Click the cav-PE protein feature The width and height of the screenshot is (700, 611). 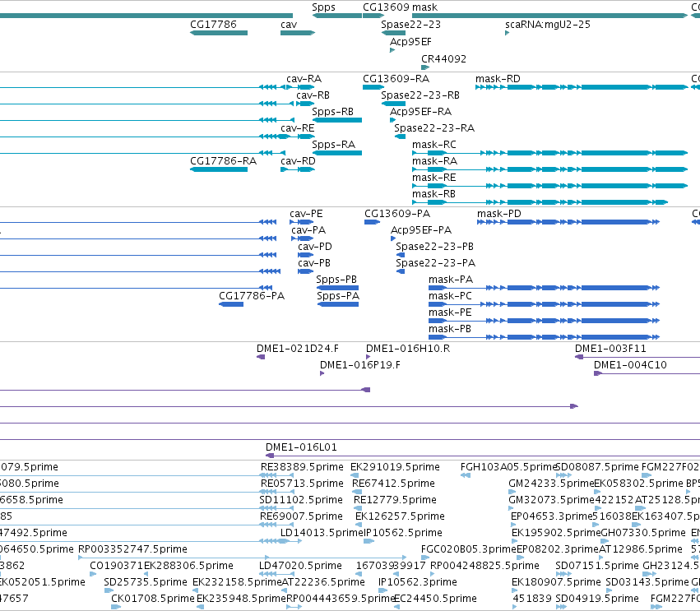(x=301, y=222)
